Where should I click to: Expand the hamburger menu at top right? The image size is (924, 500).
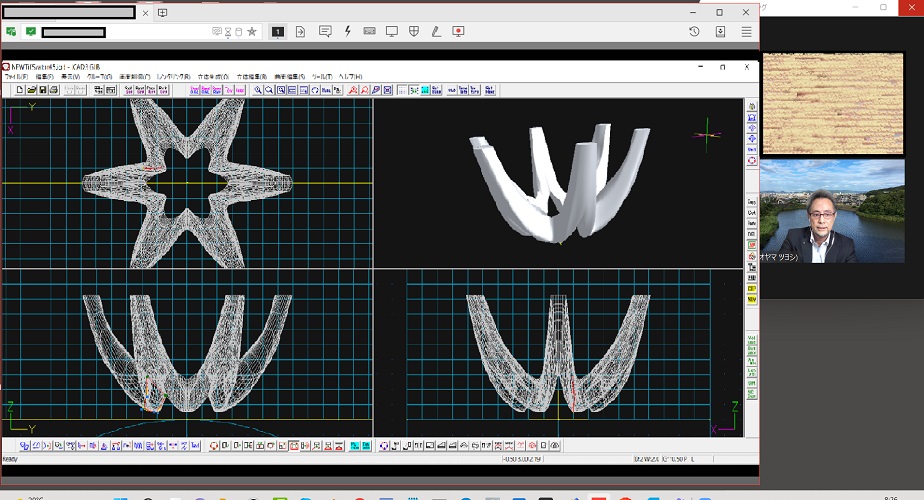[x=746, y=32]
